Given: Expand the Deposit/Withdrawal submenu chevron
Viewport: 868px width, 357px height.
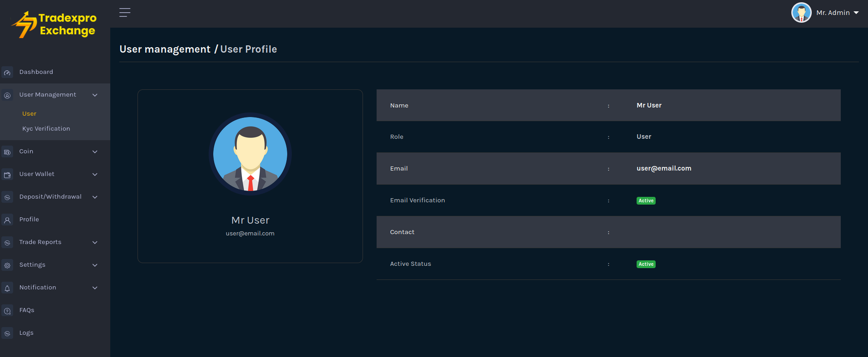Looking at the screenshot, I should coord(95,197).
